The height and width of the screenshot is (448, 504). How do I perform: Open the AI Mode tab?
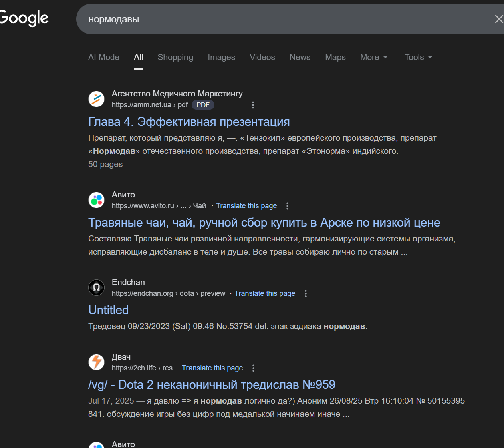click(x=104, y=57)
